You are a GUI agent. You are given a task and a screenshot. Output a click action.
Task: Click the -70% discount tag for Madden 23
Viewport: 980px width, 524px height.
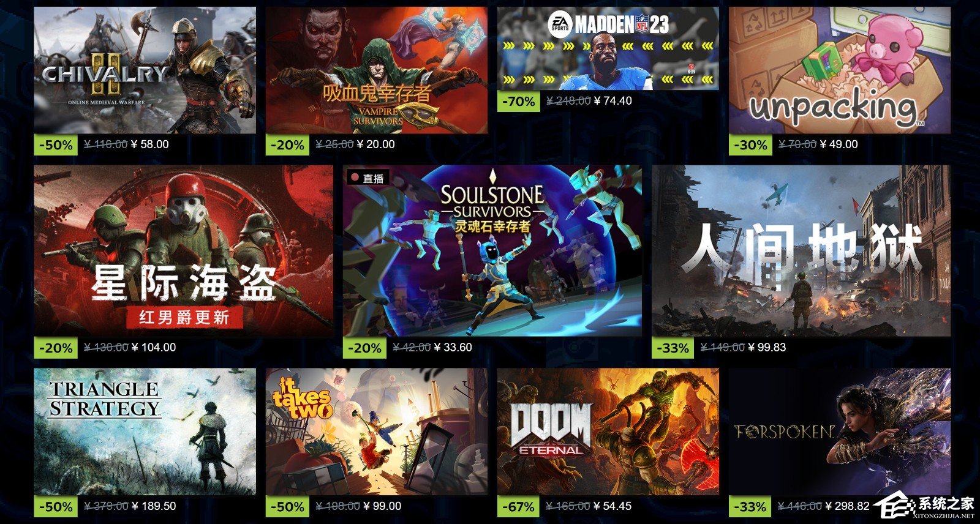pyautogui.click(x=519, y=101)
